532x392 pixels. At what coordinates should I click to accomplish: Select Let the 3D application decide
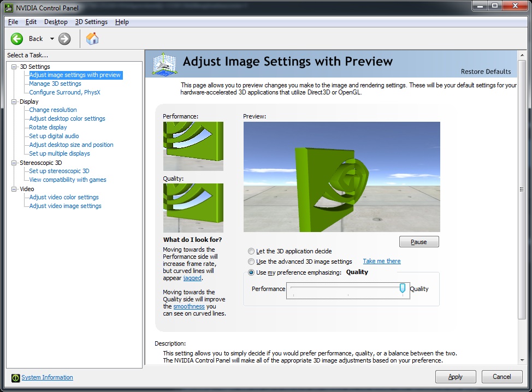pos(251,251)
